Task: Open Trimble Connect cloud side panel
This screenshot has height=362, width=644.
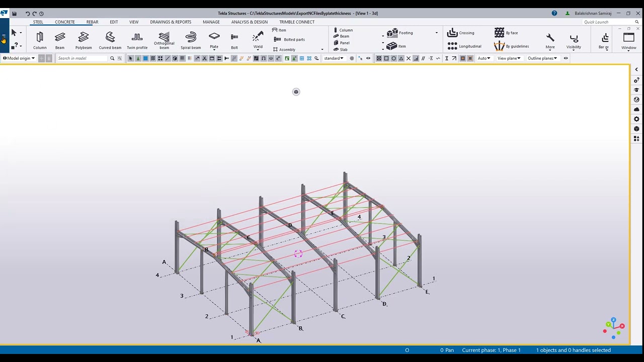Action: click(636, 109)
